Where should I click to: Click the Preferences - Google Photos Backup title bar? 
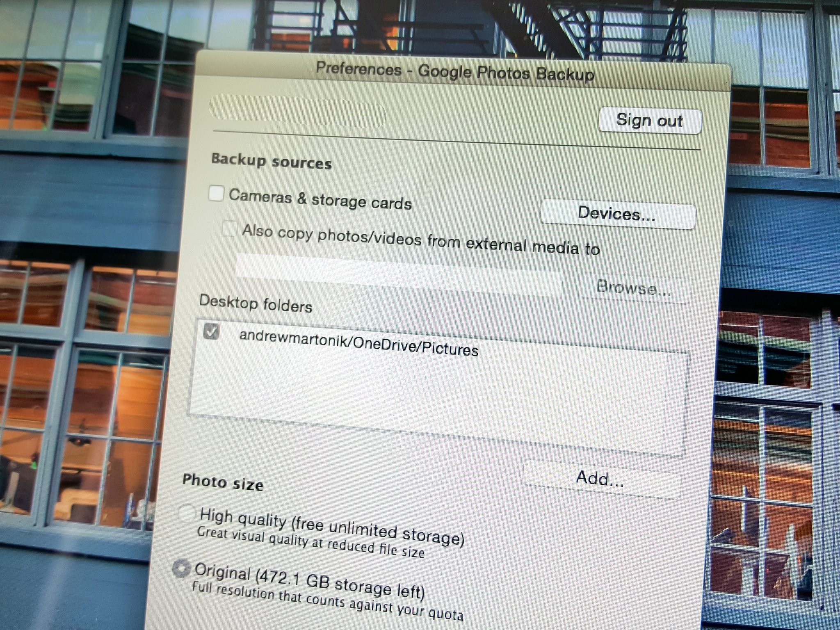tap(454, 72)
